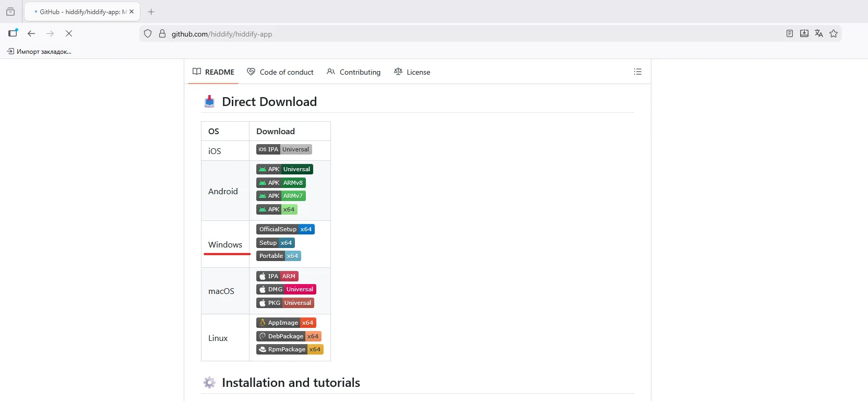Open the tracking protection shield icon
Screen dimensions: 868x401
[148, 34]
